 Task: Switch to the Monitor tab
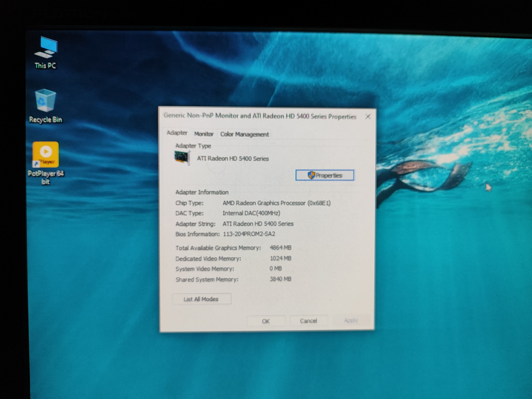click(x=204, y=134)
